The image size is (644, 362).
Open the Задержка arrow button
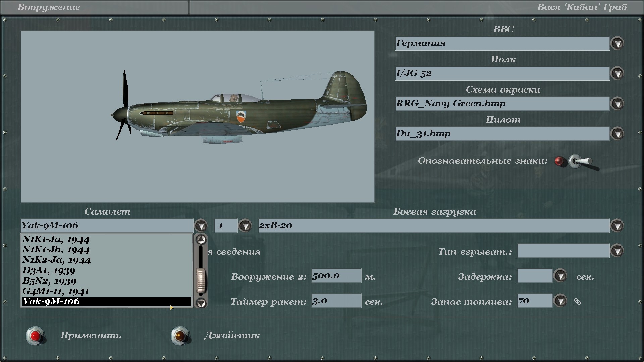tap(560, 276)
